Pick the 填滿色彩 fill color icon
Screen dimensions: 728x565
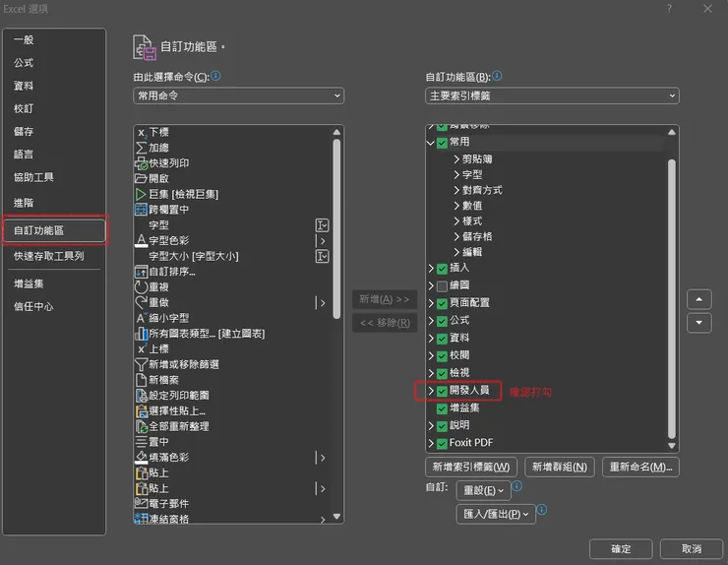(141, 457)
